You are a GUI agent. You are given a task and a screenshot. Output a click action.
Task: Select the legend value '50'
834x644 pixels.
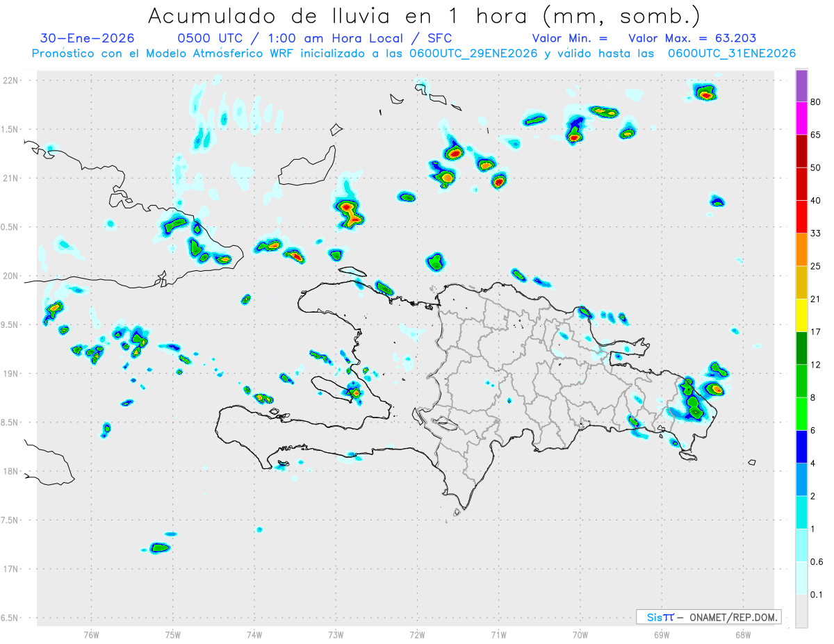[x=816, y=168]
